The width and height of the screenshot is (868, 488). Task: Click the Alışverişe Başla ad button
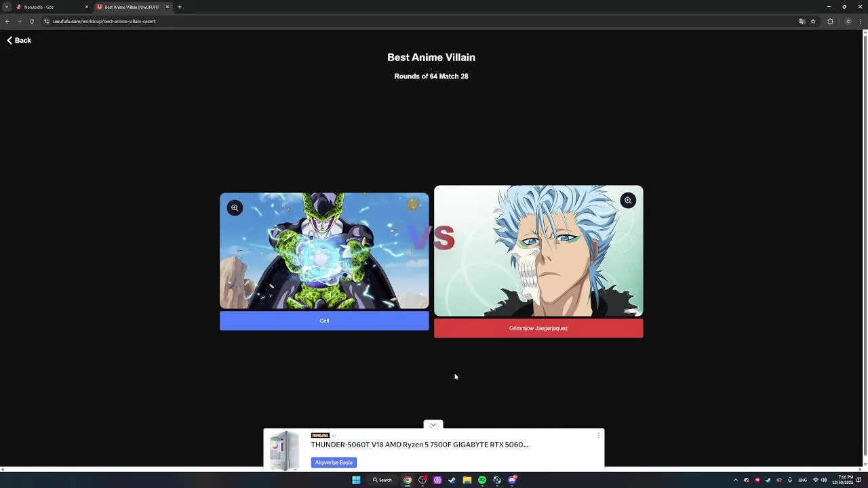tap(334, 462)
